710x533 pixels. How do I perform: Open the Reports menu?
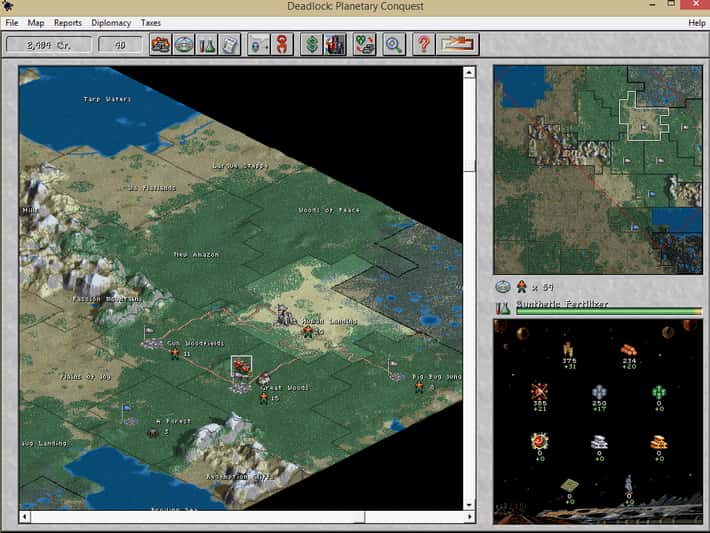pyautogui.click(x=68, y=23)
